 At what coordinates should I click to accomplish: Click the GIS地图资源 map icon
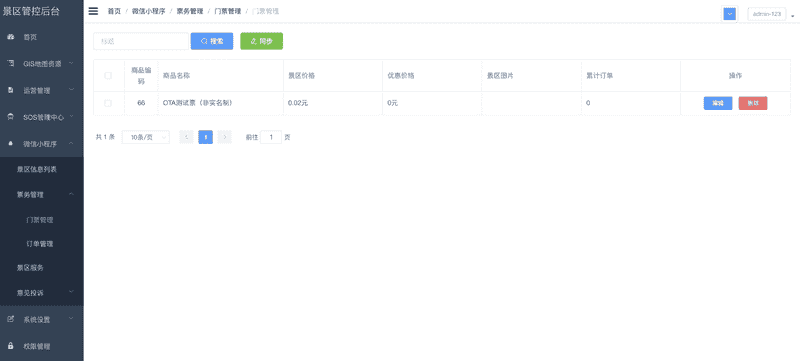point(11,64)
